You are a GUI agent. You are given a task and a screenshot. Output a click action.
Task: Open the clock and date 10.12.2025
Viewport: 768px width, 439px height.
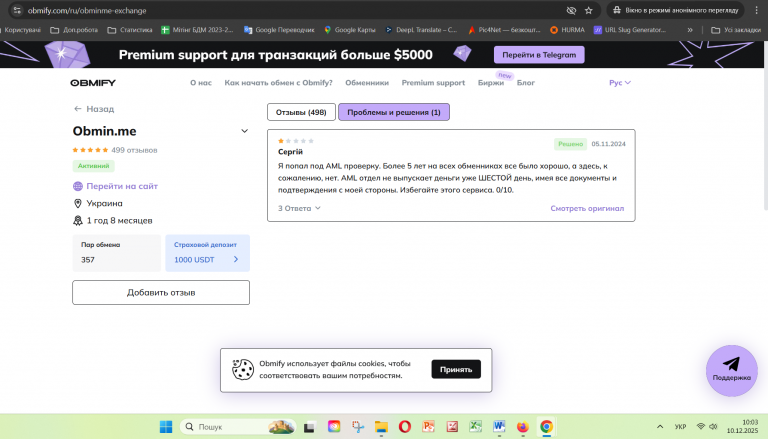click(743, 426)
